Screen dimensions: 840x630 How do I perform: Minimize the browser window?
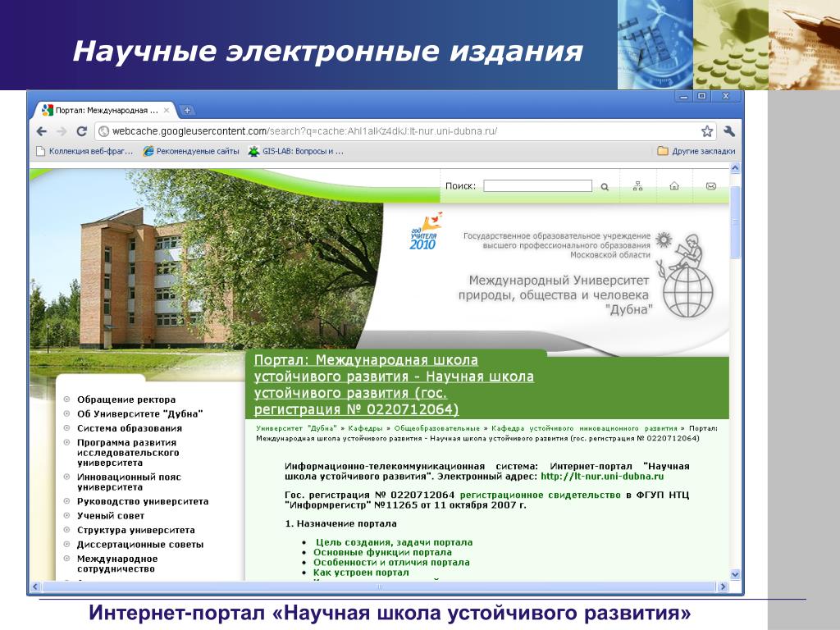(684, 97)
